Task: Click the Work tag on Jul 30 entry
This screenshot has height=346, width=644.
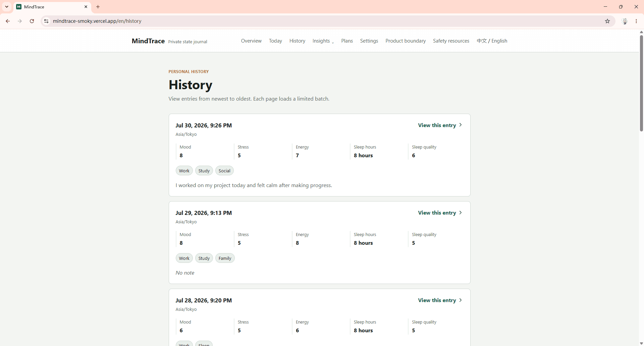Action: (184, 171)
